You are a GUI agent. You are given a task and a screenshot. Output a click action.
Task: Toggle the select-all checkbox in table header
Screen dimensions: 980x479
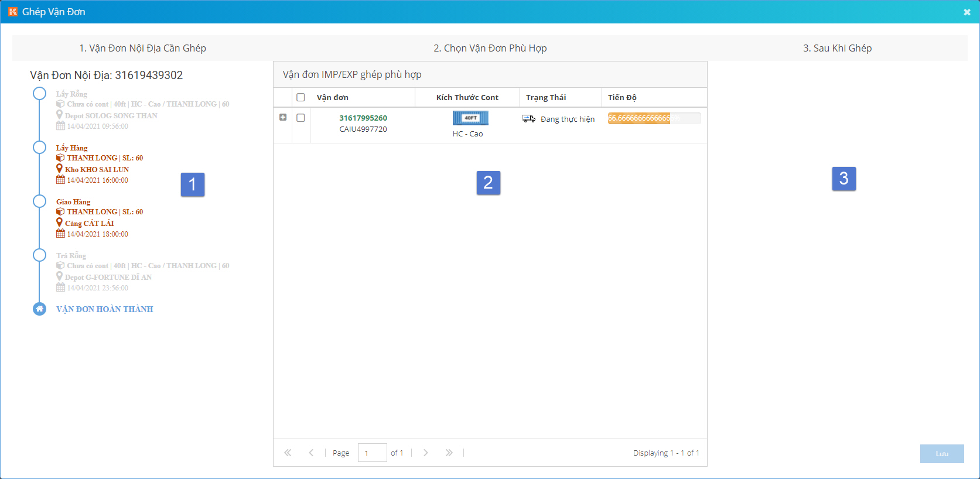[301, 97]
